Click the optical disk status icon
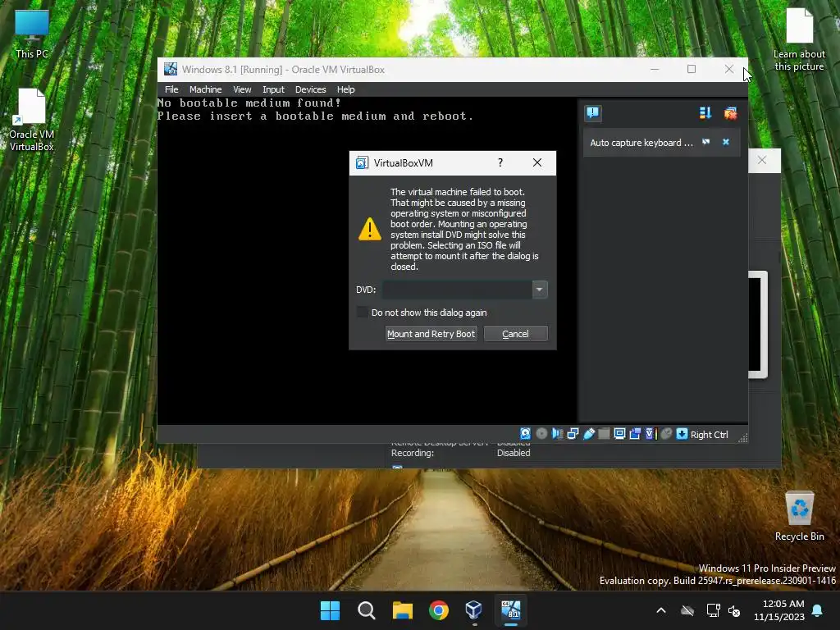 point(541,434)
